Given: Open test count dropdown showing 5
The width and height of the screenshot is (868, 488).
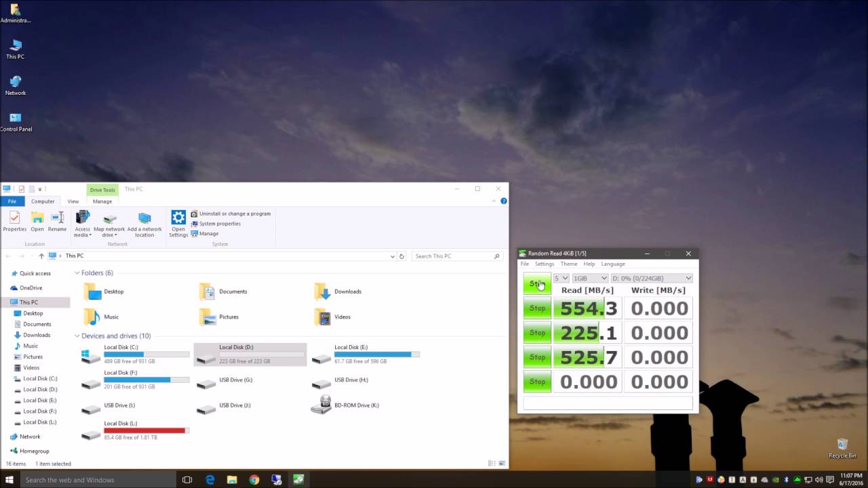Looking at the screenshot, I should tap(561, 278).
